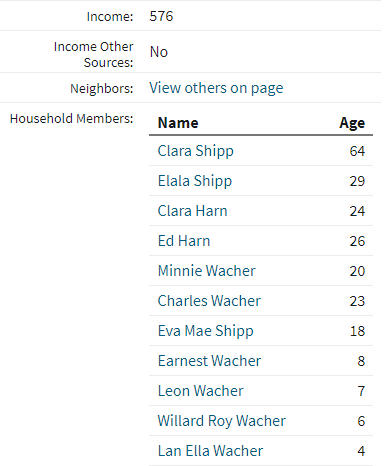Image resolution: width=388 pixels, height=466 pixels.
Task: Open the 'View others on page' link
Action: (216, 88)
